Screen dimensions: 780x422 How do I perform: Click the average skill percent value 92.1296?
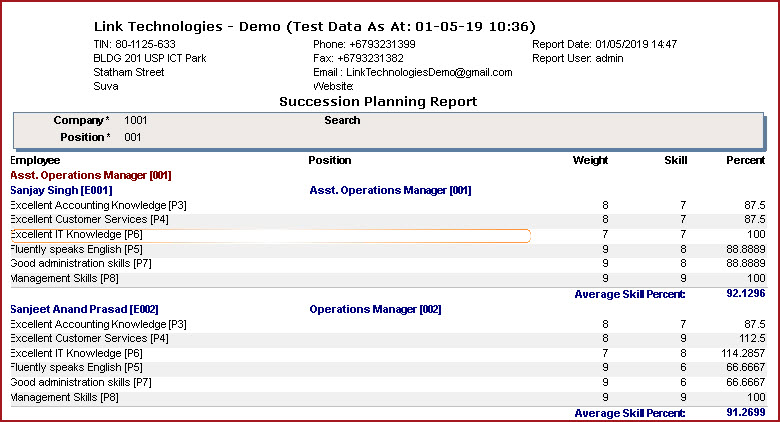tap(743, 294)
